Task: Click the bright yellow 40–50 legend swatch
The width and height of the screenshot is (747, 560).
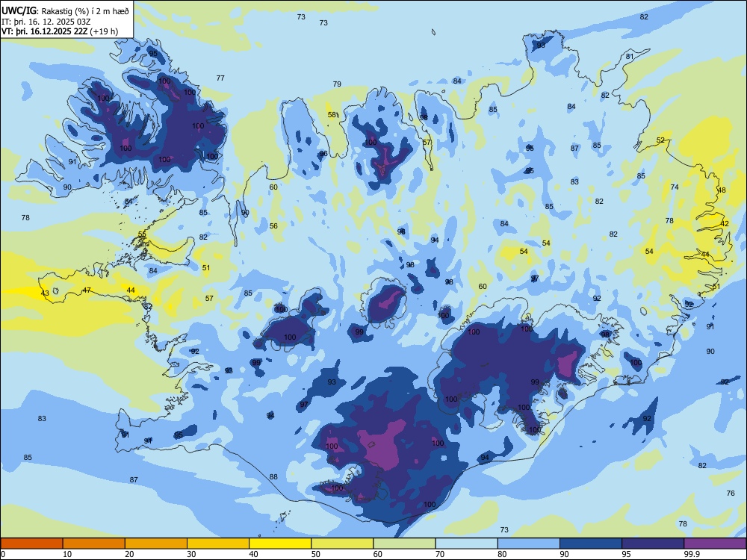Action: (280, 544)
